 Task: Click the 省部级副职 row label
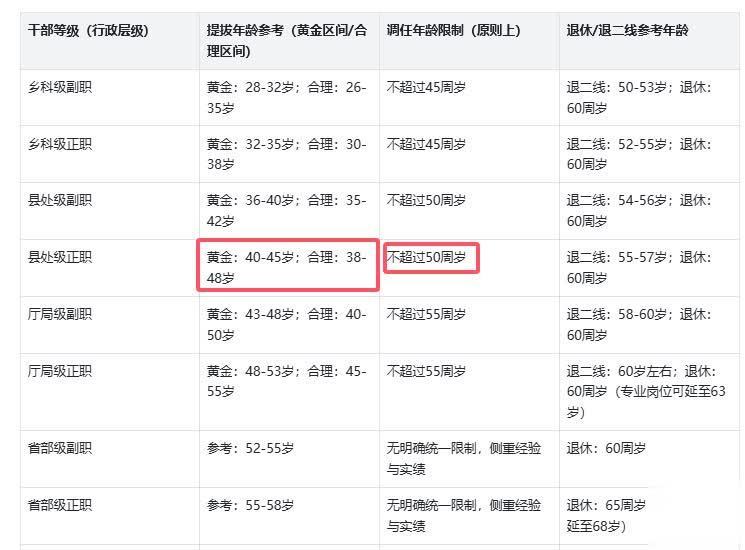(60, 448)
